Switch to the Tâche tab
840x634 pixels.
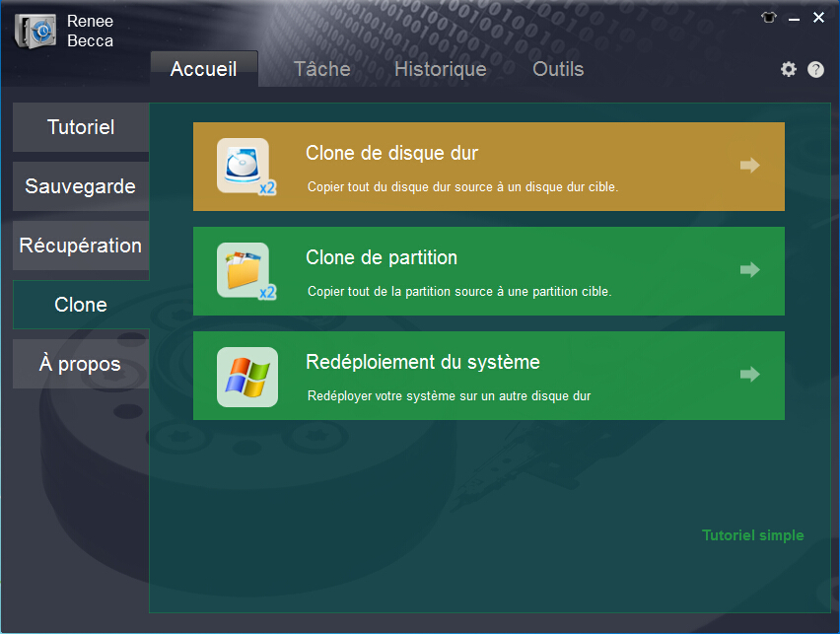[x=322, y=69]
